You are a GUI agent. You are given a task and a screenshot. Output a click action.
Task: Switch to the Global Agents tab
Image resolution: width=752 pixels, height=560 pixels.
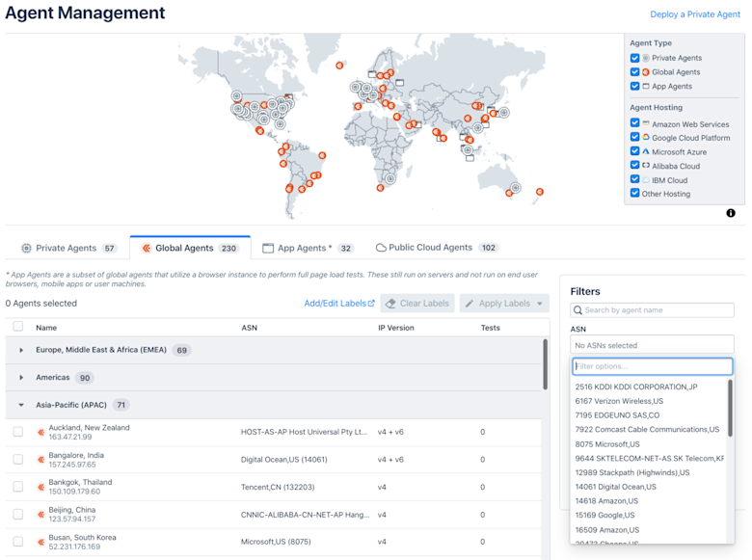190,248
